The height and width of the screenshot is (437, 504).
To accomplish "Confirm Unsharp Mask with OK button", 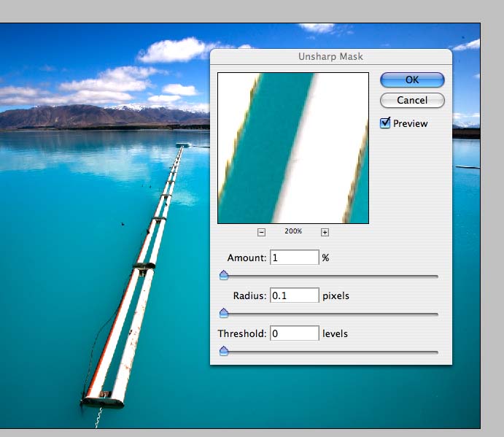I will (x=412, y=80).
